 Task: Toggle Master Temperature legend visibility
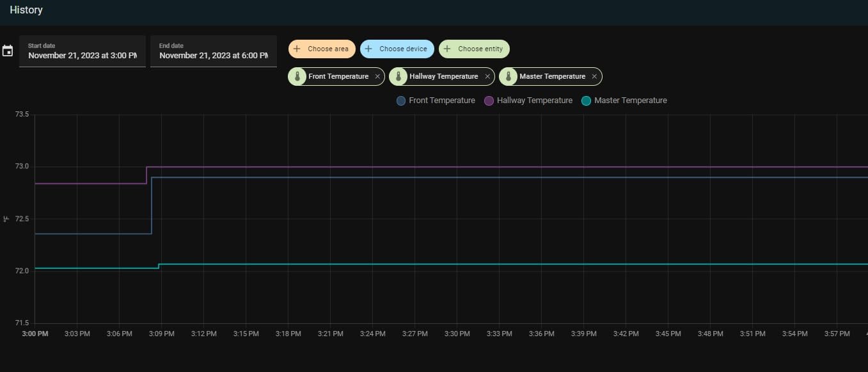tap(624, 101)
